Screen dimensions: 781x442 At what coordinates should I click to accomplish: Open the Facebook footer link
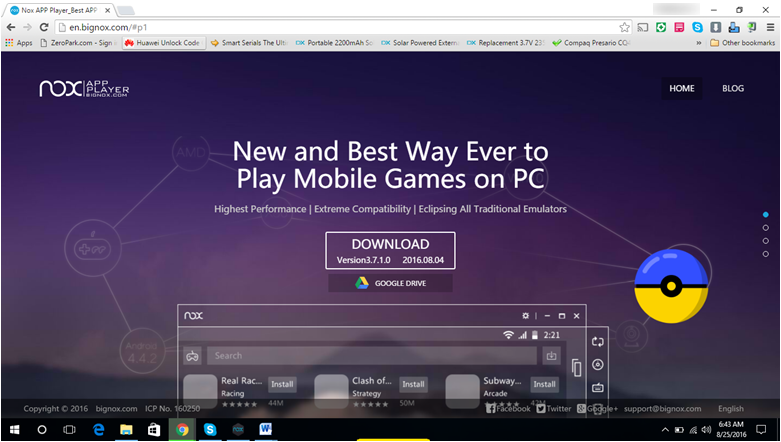pos(509,409)
